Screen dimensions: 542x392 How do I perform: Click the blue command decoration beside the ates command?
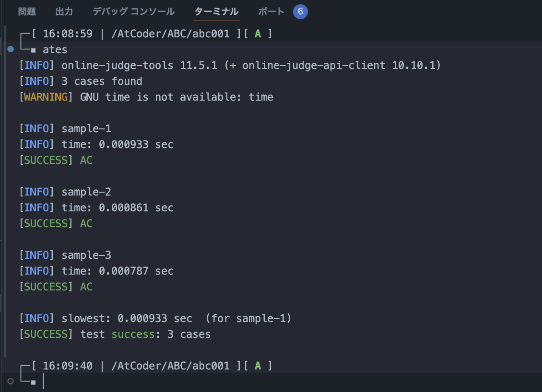tap(10, 49)
